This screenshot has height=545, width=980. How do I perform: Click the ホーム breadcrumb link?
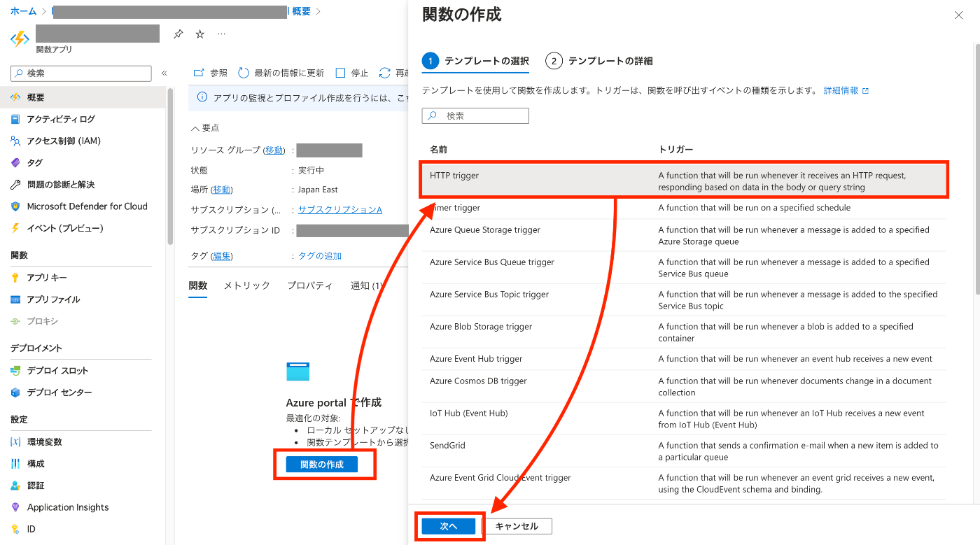point(23,11)
